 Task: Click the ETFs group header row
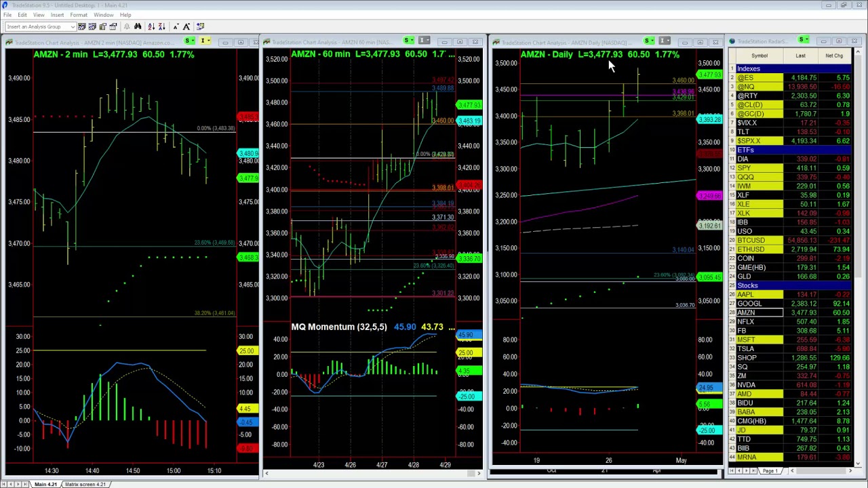(x=791, y=150)
